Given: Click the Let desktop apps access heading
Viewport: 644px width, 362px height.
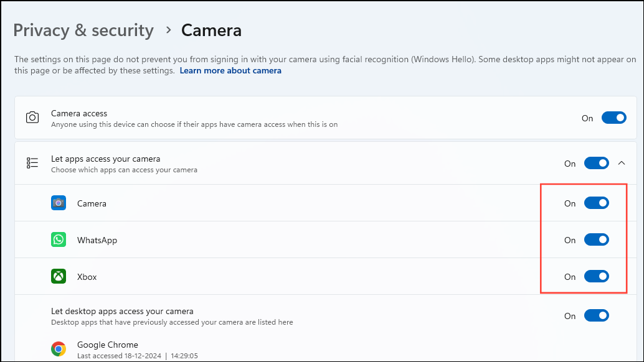Looking at the screenshot, I should point(122,311).
